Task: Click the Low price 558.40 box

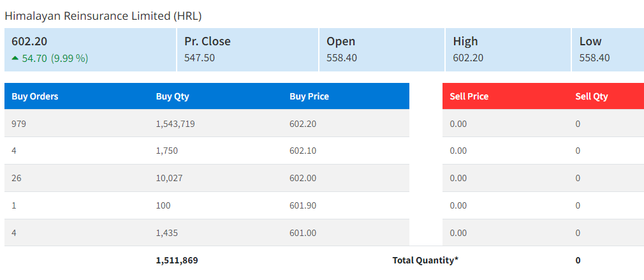Action: (x=606, y=50)
